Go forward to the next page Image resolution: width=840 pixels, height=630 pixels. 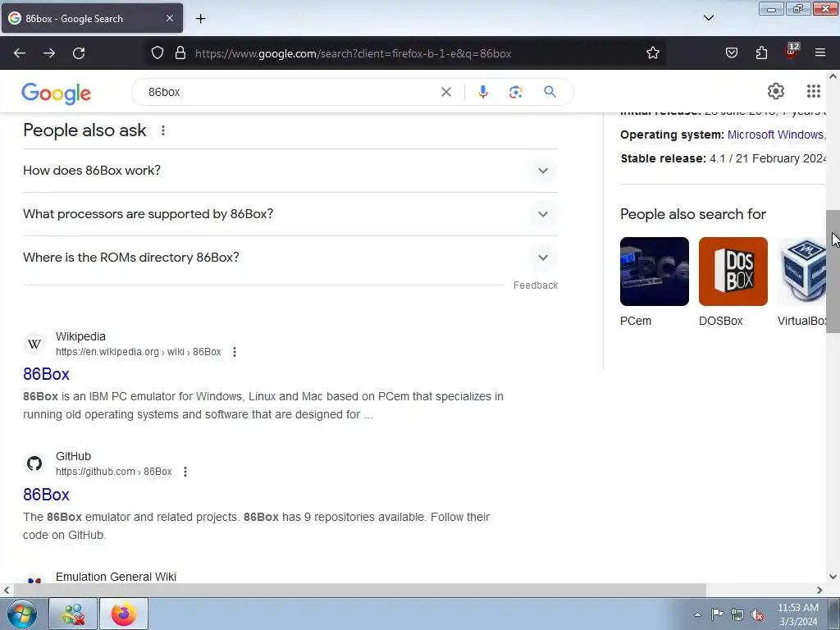[49, 53]
